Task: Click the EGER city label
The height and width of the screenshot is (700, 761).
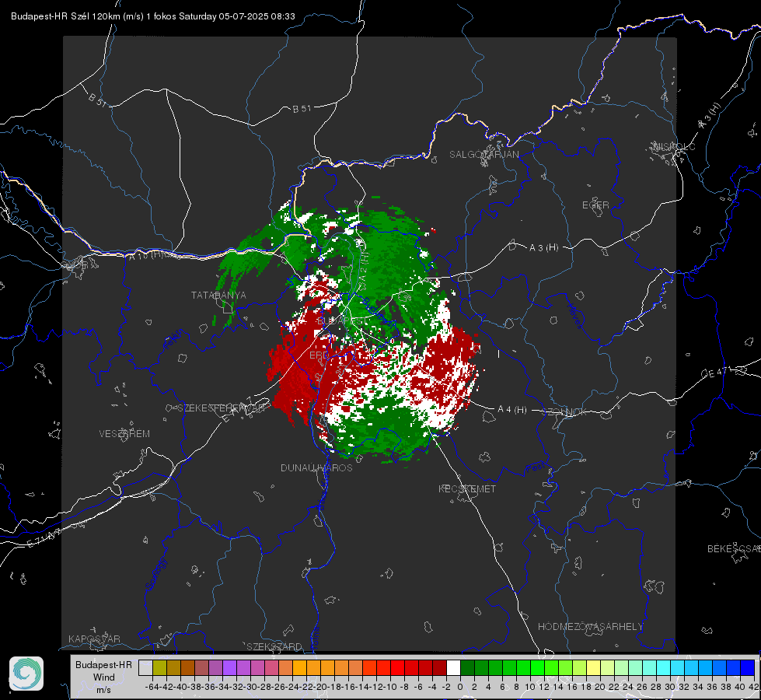Action: (x=595, y=205)
